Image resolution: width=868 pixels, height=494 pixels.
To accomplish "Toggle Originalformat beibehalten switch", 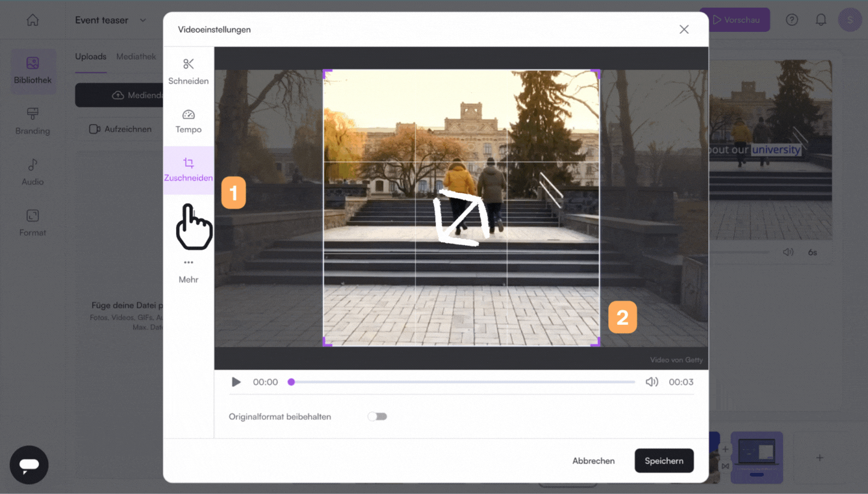I will (377, 416).
